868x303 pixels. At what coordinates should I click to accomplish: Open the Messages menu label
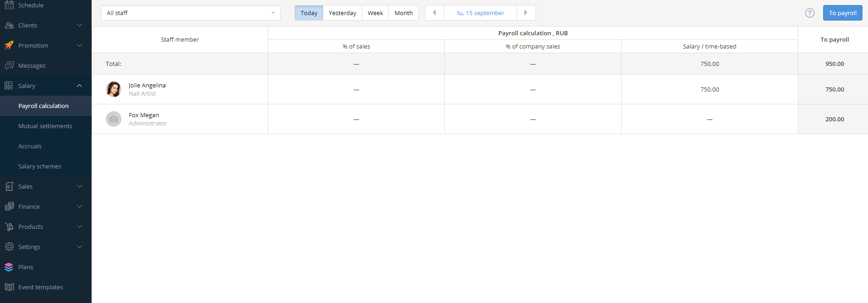coord(32,65)
